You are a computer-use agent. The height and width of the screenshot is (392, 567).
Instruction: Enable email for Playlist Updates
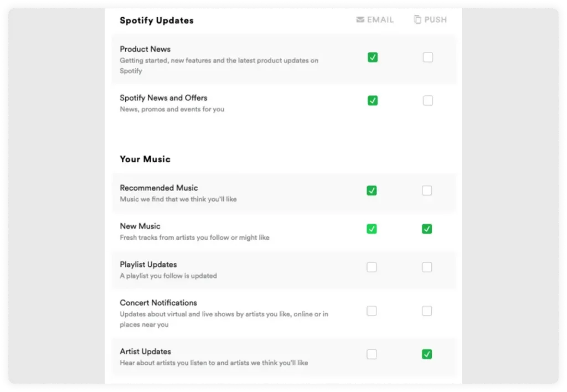[x=372, y=267]
